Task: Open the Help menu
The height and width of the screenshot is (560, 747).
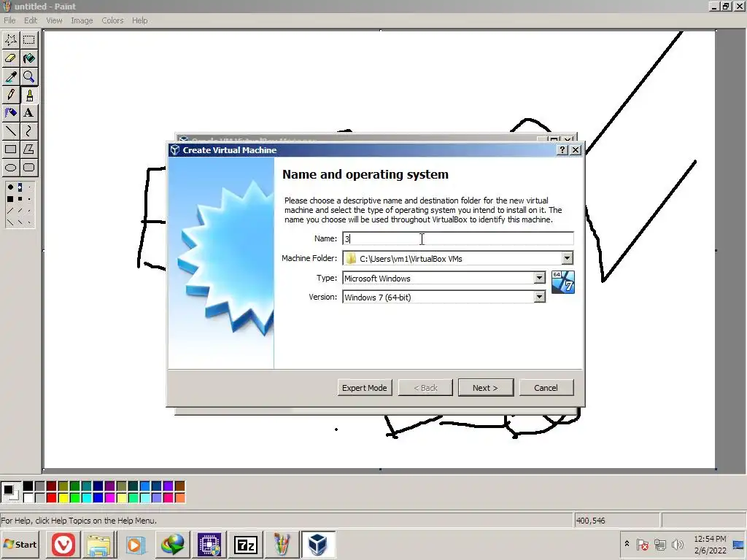Action: pos(139,20)
